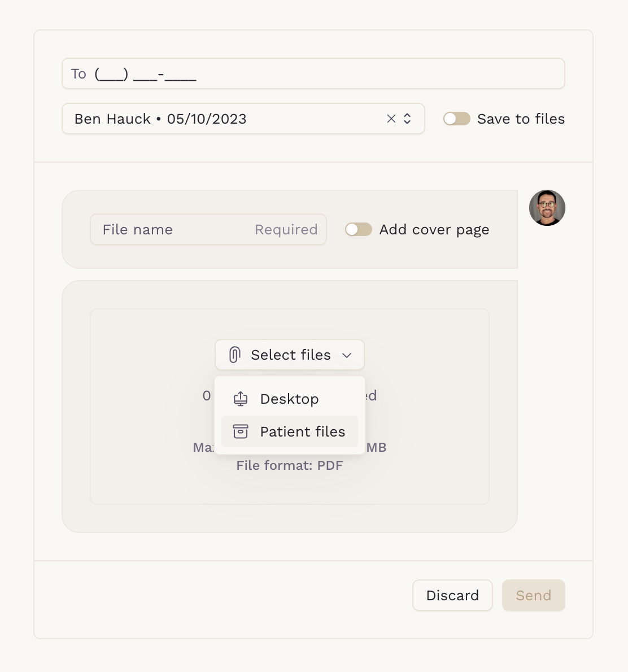Toggle the Save to files switch
Image resolution: width=628 pixels, height=672 pixels.
(456, 119)
